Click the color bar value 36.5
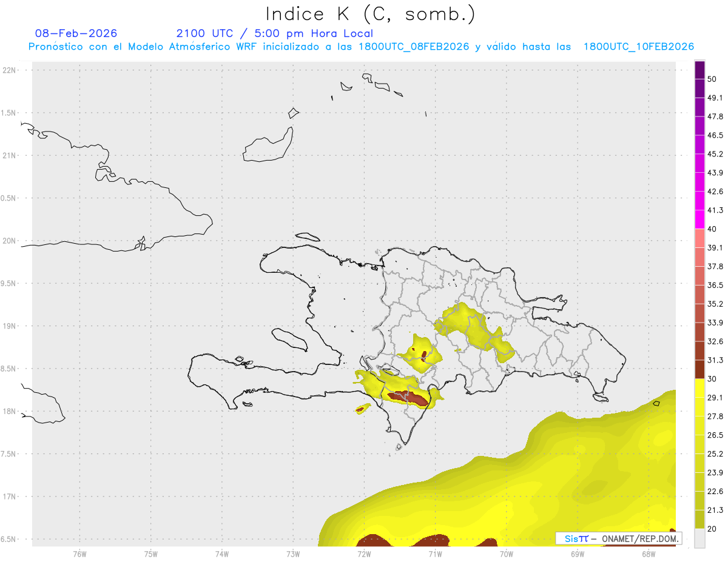This screenshot has width=728, height=562. point(715,285)
